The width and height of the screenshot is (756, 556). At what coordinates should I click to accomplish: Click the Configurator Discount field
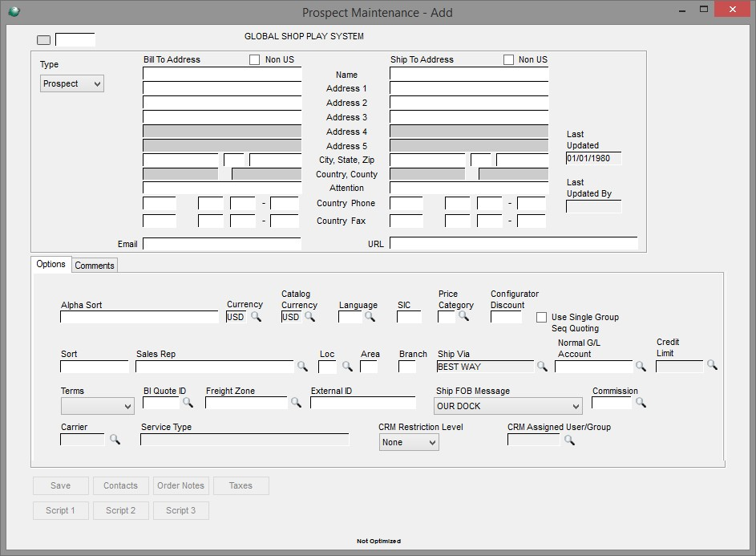pyautogui.click(x=506, y=317)
